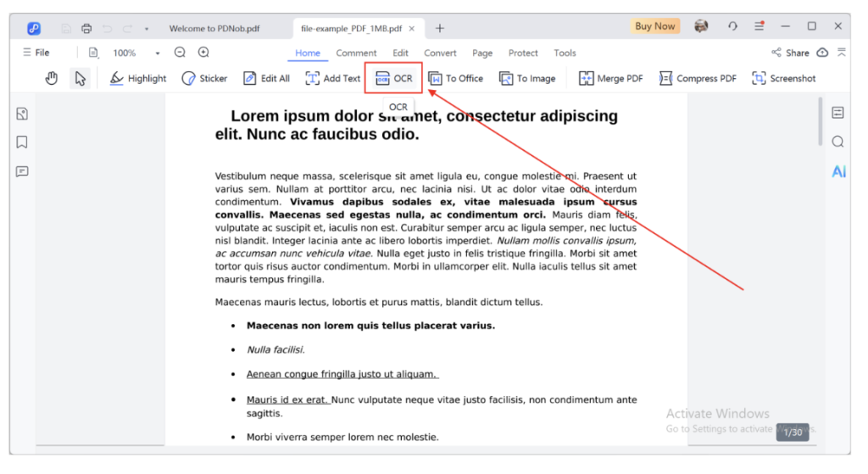The image size is (868, 474).
Task: Select the Hand pan tool
Action: tap(52, 78)
